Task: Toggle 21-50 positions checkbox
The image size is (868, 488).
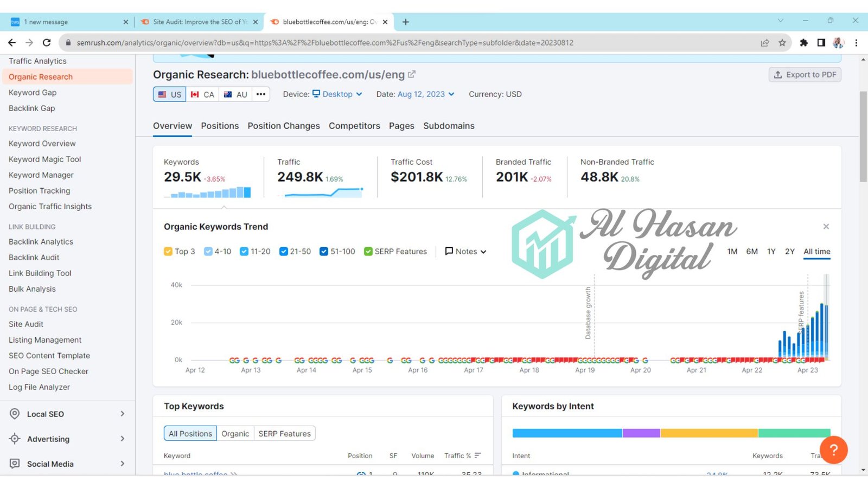Action: [283, 252]
